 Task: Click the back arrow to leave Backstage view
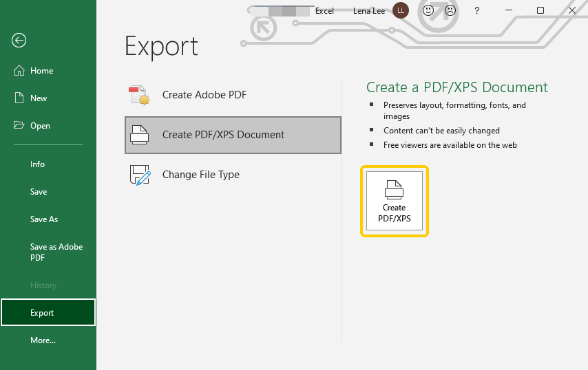tap(19, 41)
